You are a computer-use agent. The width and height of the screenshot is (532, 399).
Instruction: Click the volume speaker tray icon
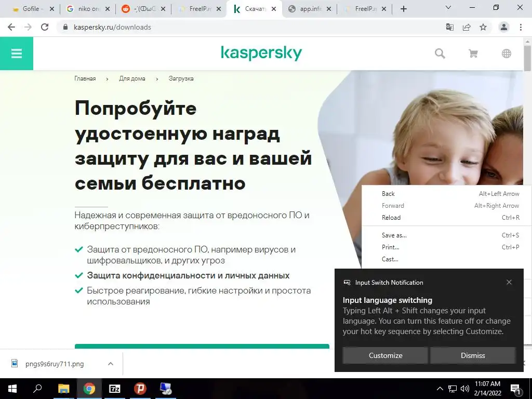click(x=465, y=389)
